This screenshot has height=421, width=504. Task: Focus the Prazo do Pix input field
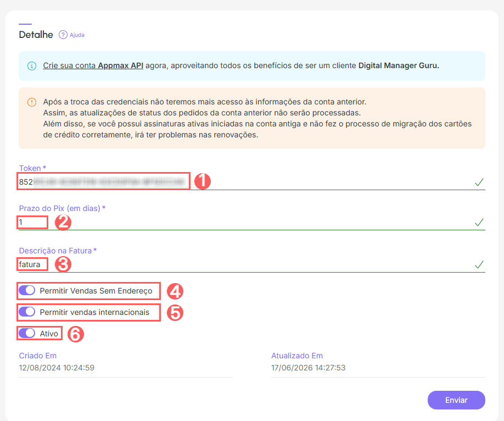(x=251, y=222)
